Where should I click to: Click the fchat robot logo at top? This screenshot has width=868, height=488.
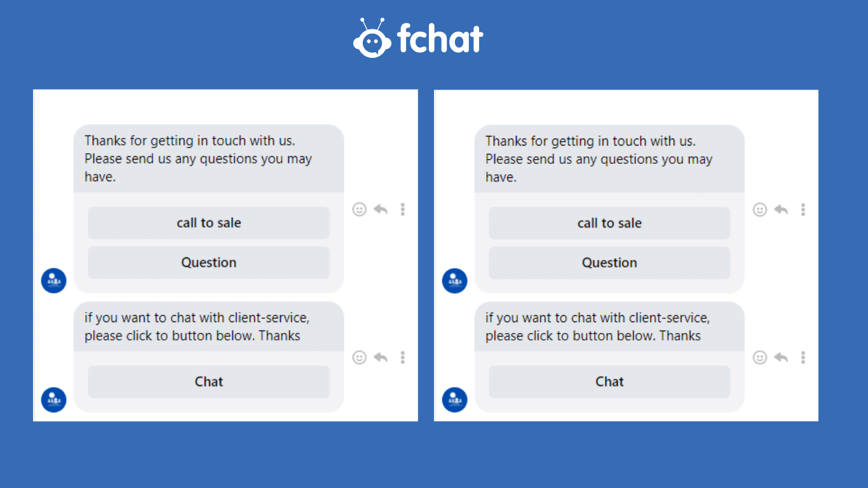tap(372, 38)
